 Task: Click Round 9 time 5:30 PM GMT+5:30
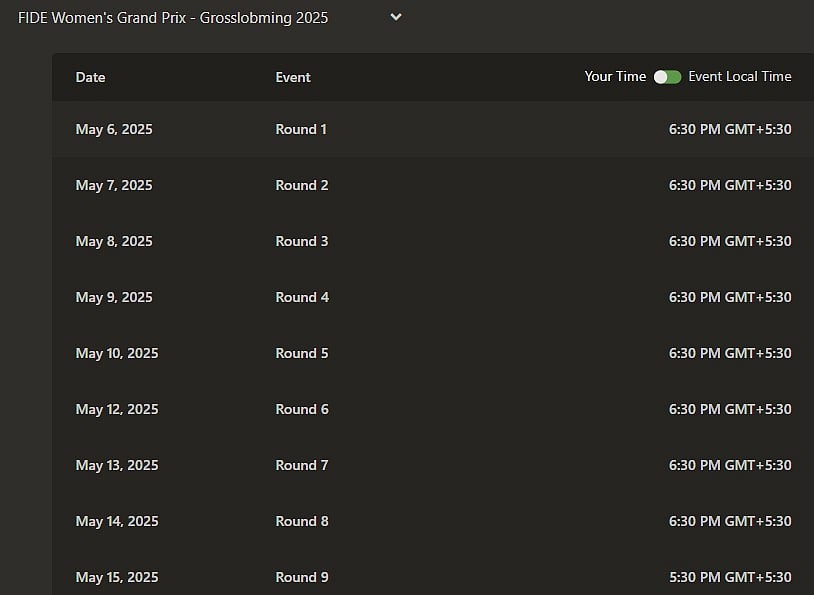tap(730, 578)
